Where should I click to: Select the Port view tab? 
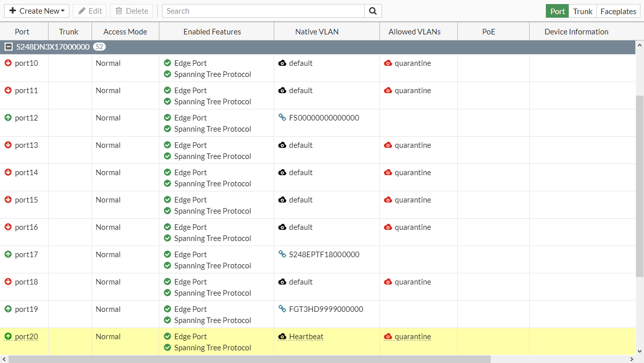coord(557,11)
